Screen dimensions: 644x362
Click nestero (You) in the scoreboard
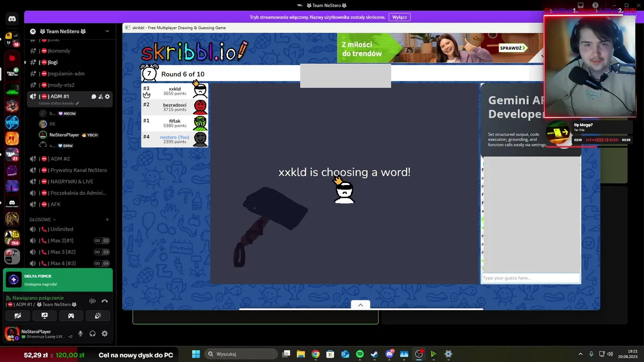click(x=175, y=139)
